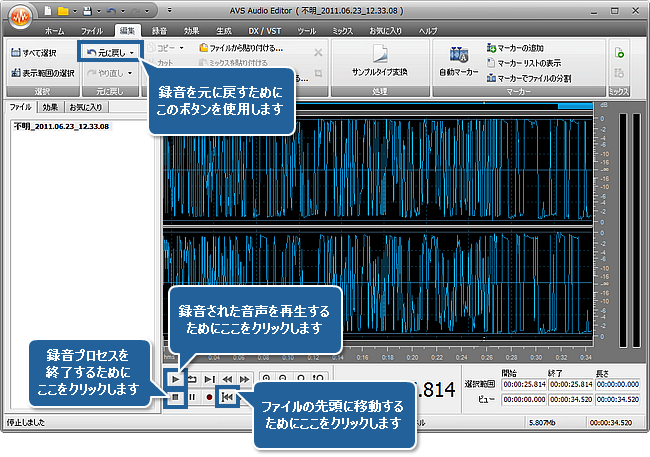Viewport: 650px width, 457px height.
Task: Switch to the ファイル panel tab on left
Action: point(21,107)
